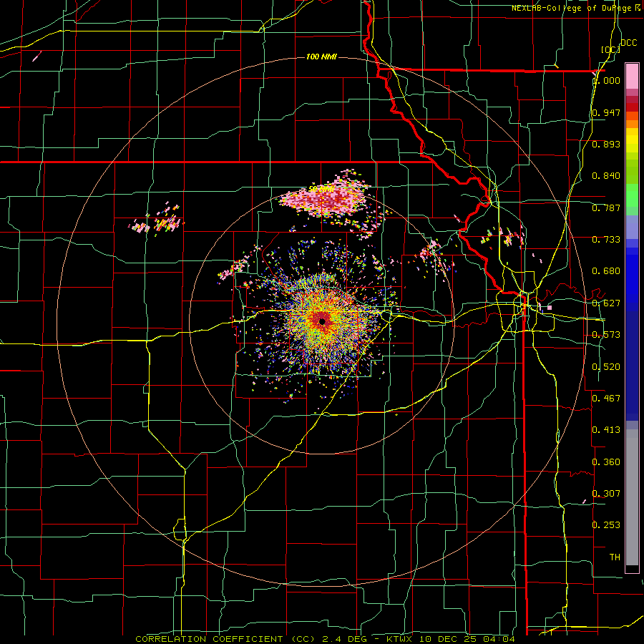The height and width of the screenshot is (644, 644).
Task: Click the 0.520 value on the color scale
Action: (x=606, y=367)
